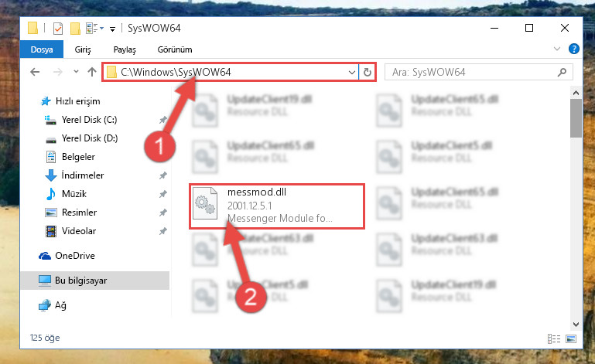
Task: Go back with the left arrow
Action: click(x=35, y=72)
